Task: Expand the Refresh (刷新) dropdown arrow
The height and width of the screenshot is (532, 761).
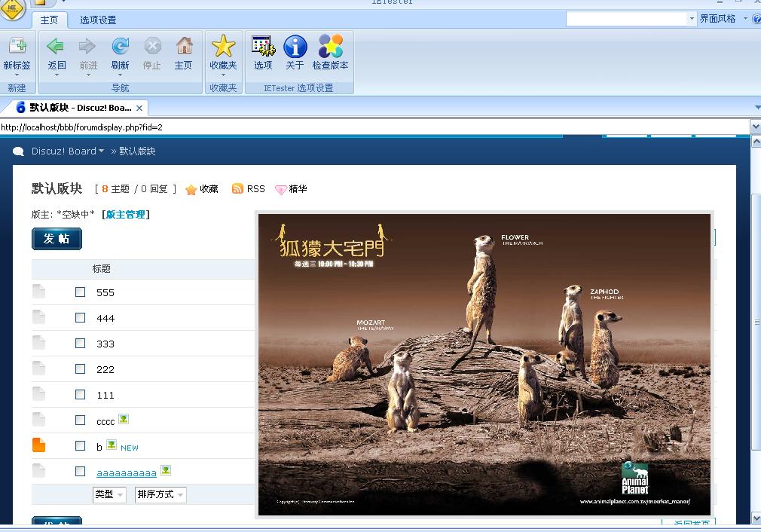Action: pyautogui.click(x=120, y=75)
